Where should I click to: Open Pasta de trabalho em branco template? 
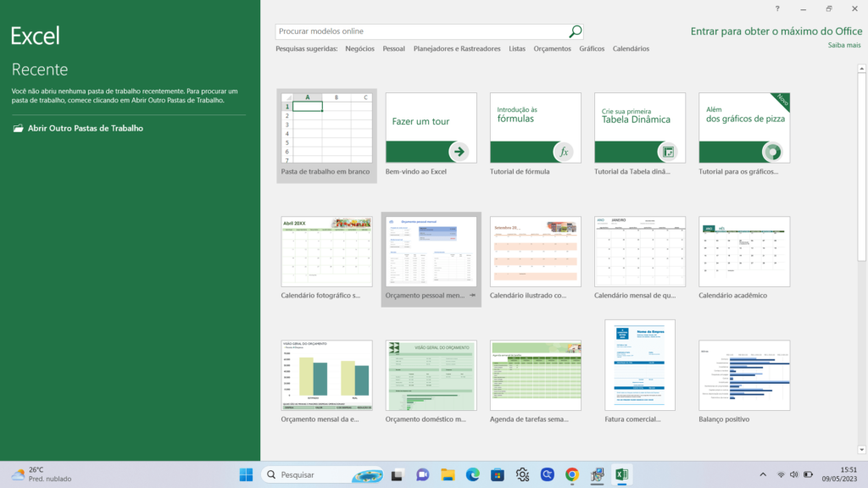pyautogui.click(x=326, y=128)
